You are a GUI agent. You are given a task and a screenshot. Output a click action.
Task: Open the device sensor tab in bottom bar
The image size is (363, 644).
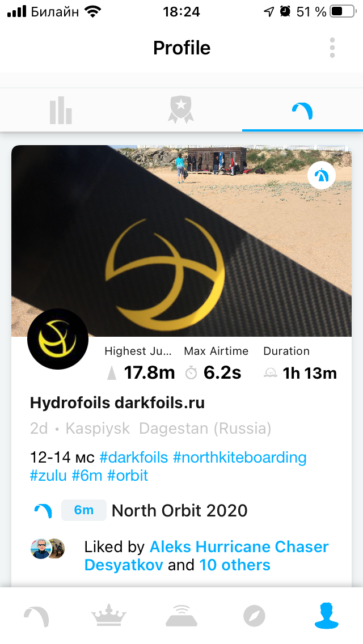(x=181, y=616)
